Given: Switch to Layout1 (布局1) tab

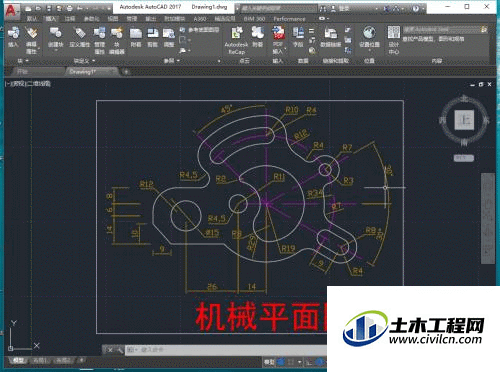Looking at the screenshot, I should (40, 360).
